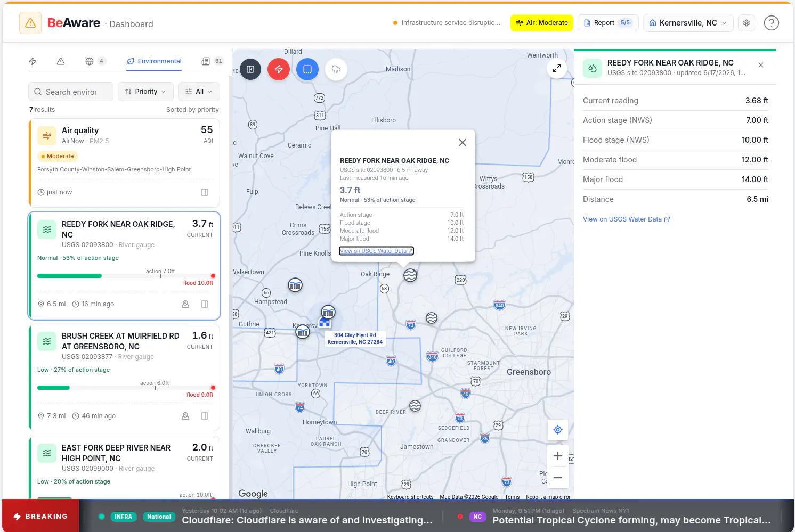
Task: Switch to the lightning bolt tab
Action: [33, 61]
